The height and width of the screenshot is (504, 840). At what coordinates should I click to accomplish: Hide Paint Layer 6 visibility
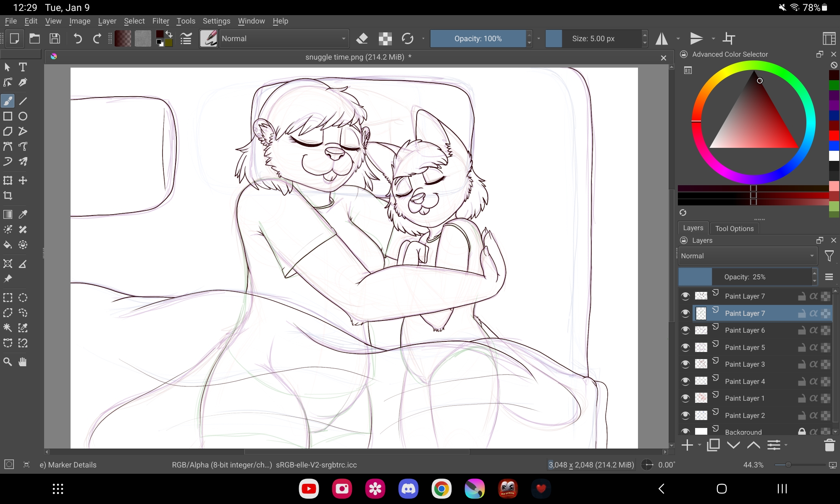point(685,330)
